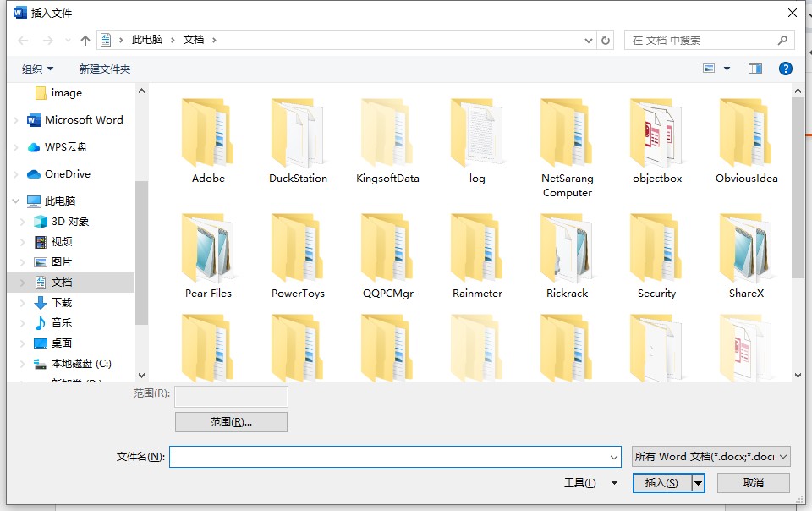This screenshot has height=511, width=812.
Task: Toggle the preview pane icon
Action: [755, 69]
